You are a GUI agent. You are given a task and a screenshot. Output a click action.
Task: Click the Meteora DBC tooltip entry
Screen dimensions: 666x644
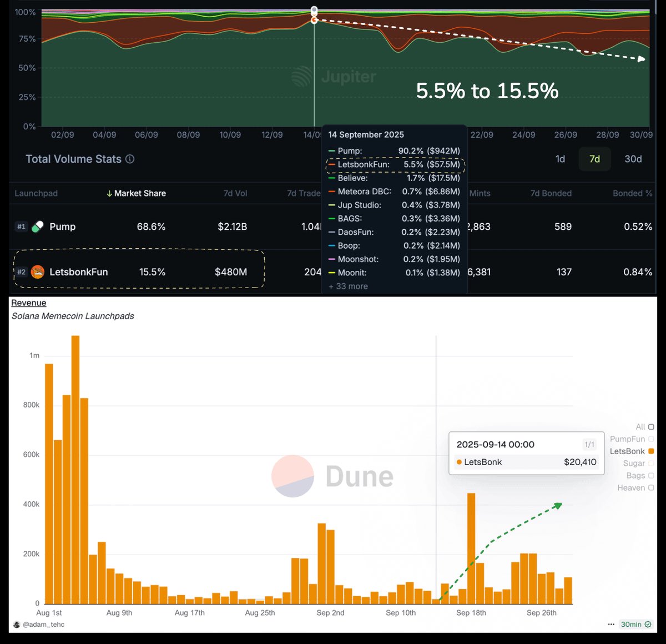394,192
